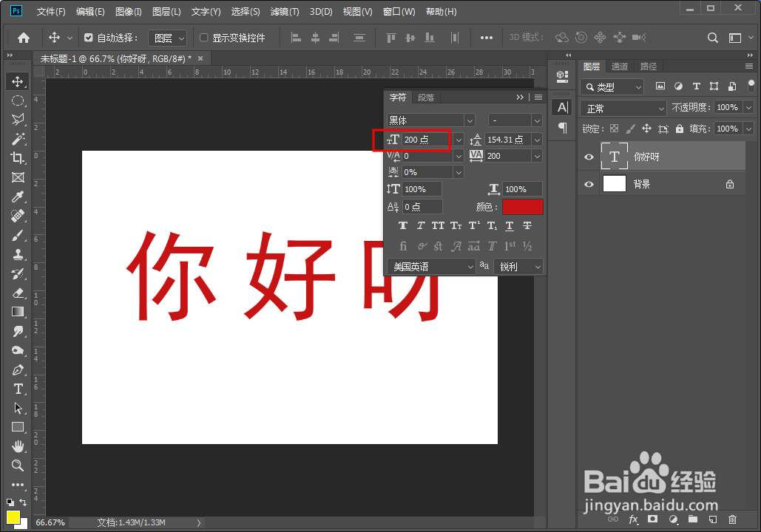Open the 黑体 font family dropdown
761x532 pixels.
(470, 120)
